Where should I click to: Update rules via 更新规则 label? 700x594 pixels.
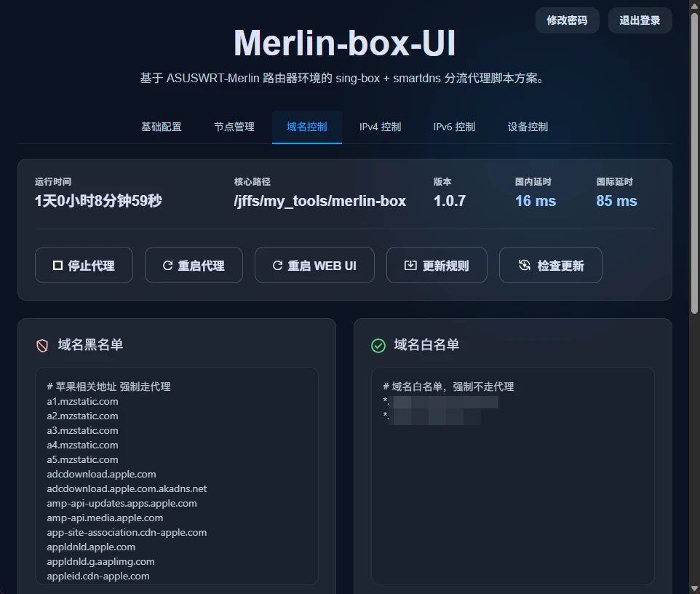pos(445,266)
